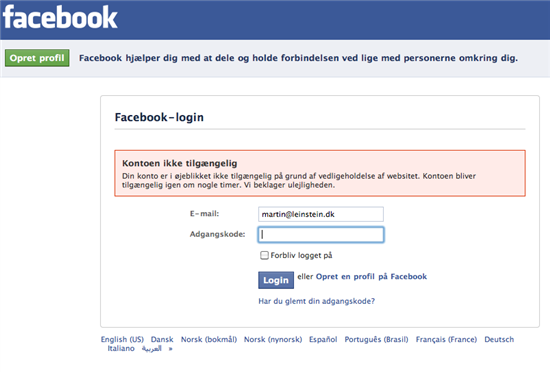The height and width of the screenshot is (372, 550).
Task: Choose Norsk (bokmål) language
Action: coord(209,339)
